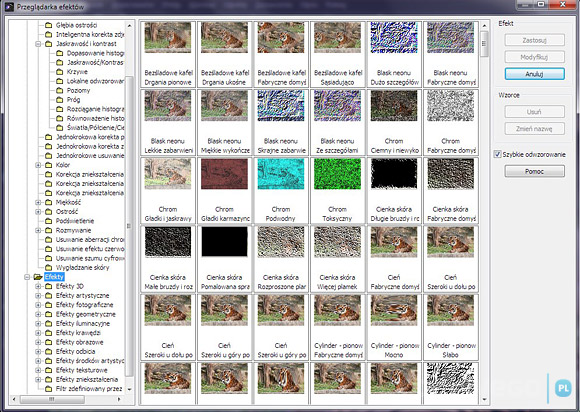This screenshot has width=580, height=412.
Task: Click the Zastosuj button
Action: click(535, 40)
